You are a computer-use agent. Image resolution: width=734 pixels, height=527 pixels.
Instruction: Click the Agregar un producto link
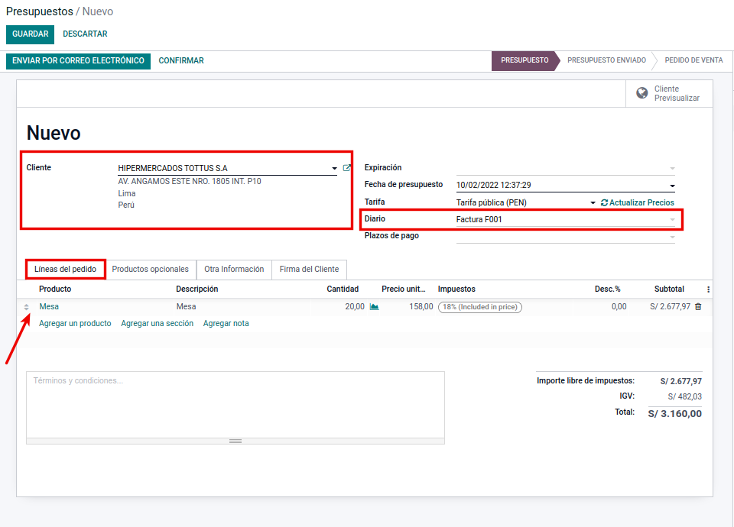(x=75, y=324)
